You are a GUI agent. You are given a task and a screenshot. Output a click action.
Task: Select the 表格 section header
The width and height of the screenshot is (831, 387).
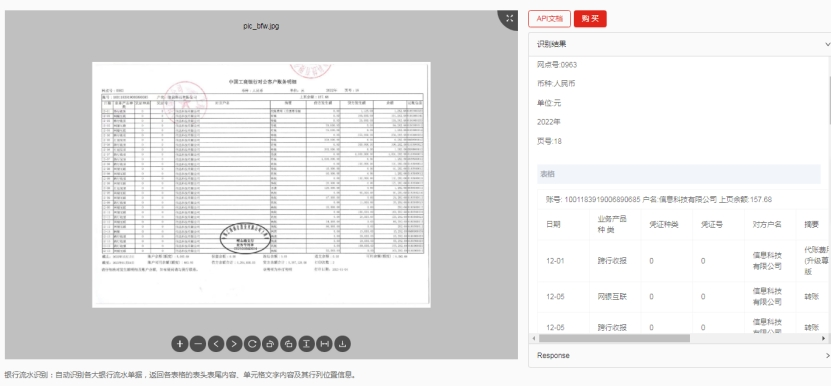(x=679, y=174)
